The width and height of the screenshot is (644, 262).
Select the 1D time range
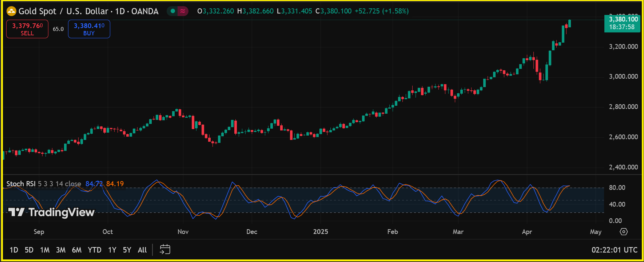pos(14,250)
